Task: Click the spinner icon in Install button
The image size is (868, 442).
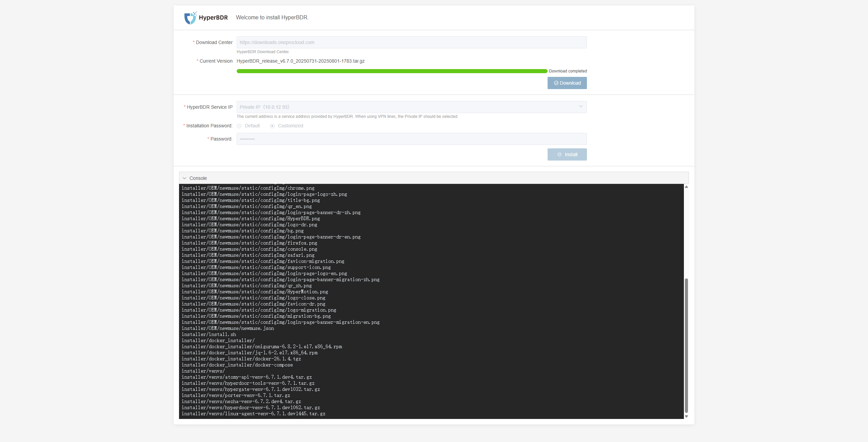Action: (559, 154)
